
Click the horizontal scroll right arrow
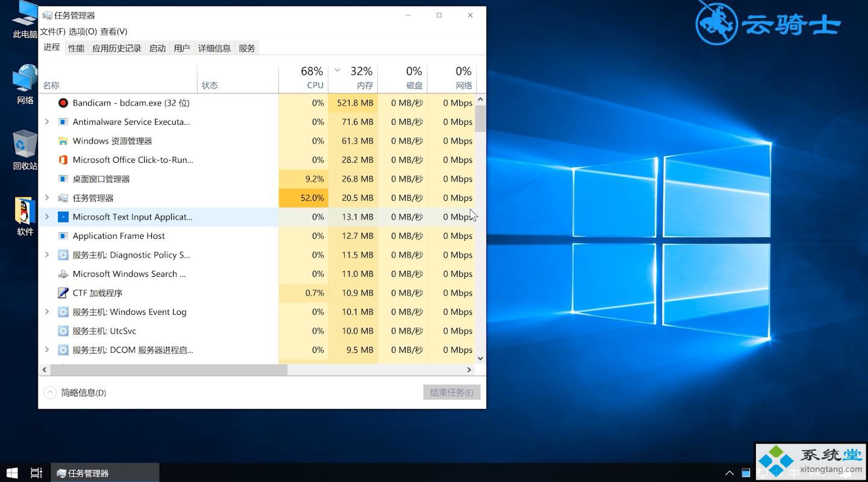[469, 370]
